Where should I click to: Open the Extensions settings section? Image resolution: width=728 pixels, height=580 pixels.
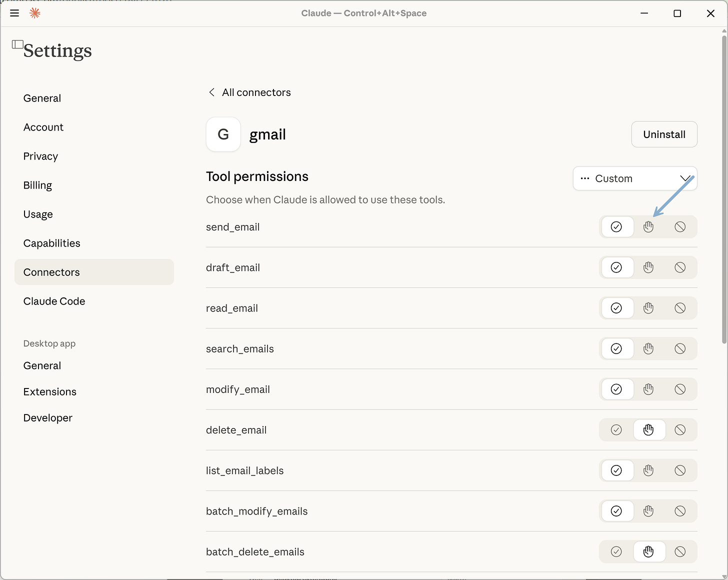point(49,391)
